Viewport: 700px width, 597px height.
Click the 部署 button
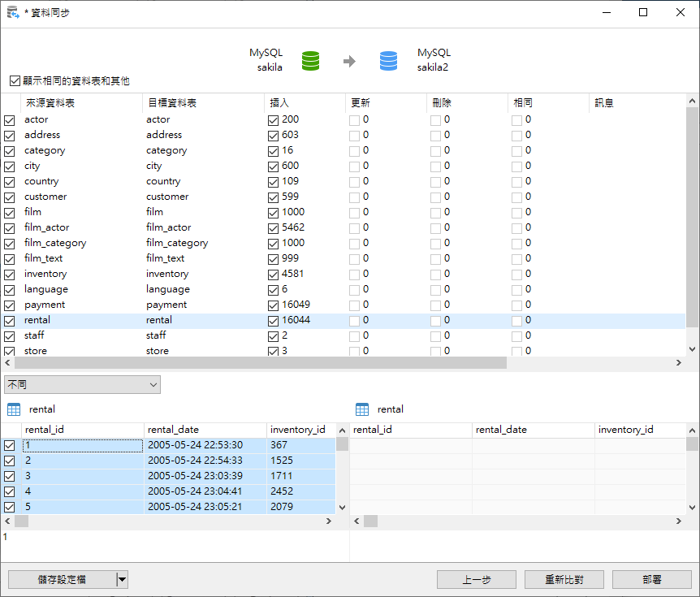coord(651,579)
